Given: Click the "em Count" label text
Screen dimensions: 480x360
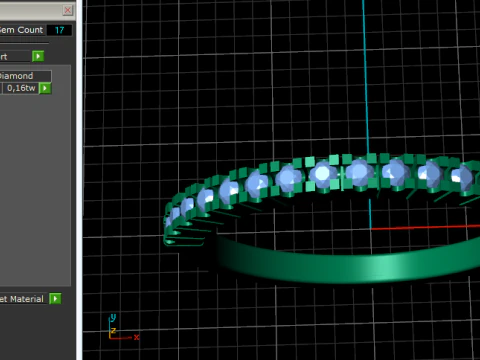Looking at the screenshot, I should pyautogui.click(x=21, y=30).
